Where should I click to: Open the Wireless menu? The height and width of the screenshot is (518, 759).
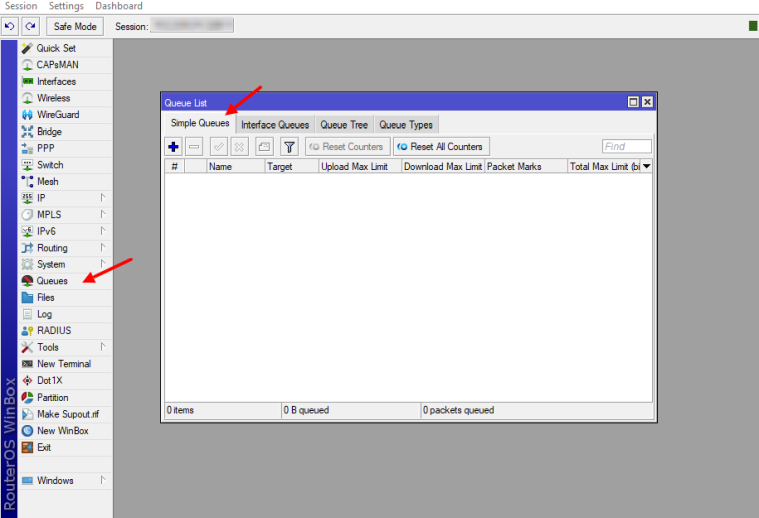[x=65, y=98]
